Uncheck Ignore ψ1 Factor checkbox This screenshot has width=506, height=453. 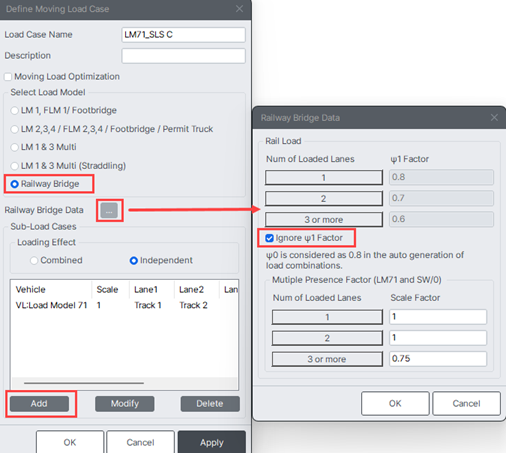pos(269,238)
